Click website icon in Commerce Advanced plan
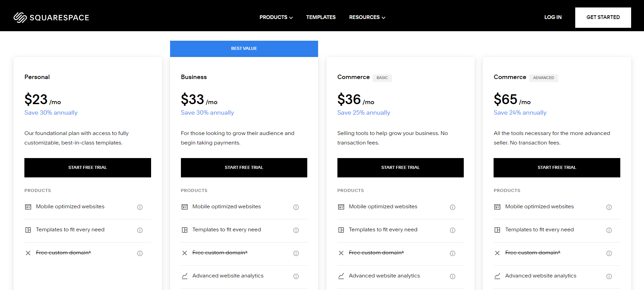The height and width of the screenshot is (290, 644). coord(497,207)
